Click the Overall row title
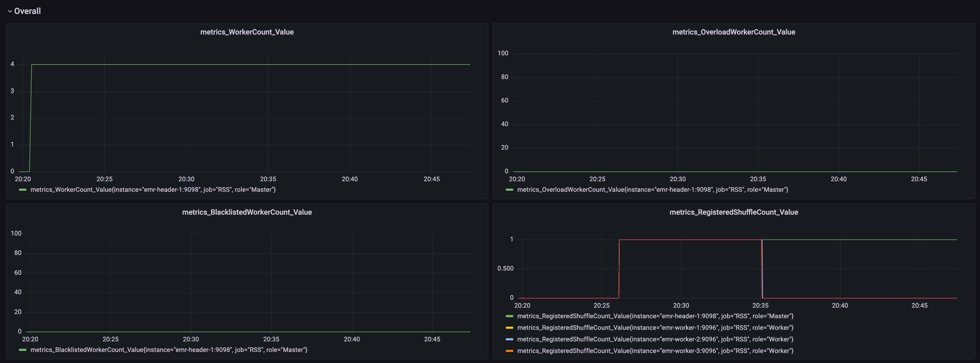980x363 pixels. 27,11
